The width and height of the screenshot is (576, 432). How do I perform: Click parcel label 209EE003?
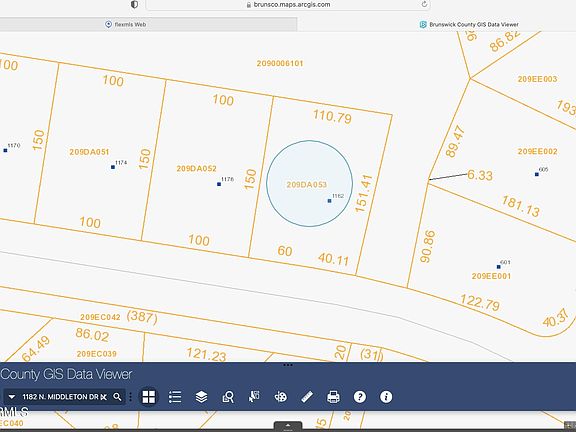[537, 79]
